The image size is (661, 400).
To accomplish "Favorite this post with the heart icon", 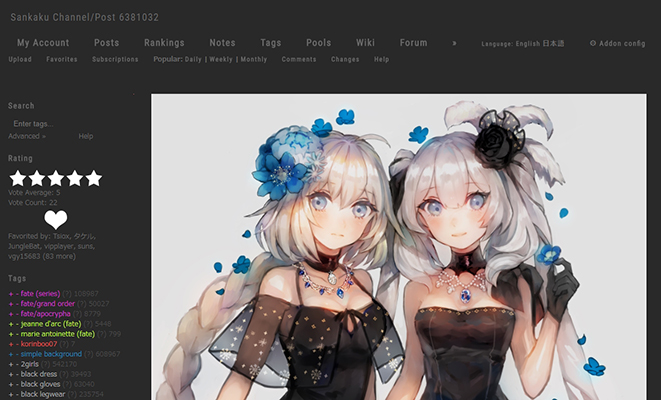I will tap(56, 220).
